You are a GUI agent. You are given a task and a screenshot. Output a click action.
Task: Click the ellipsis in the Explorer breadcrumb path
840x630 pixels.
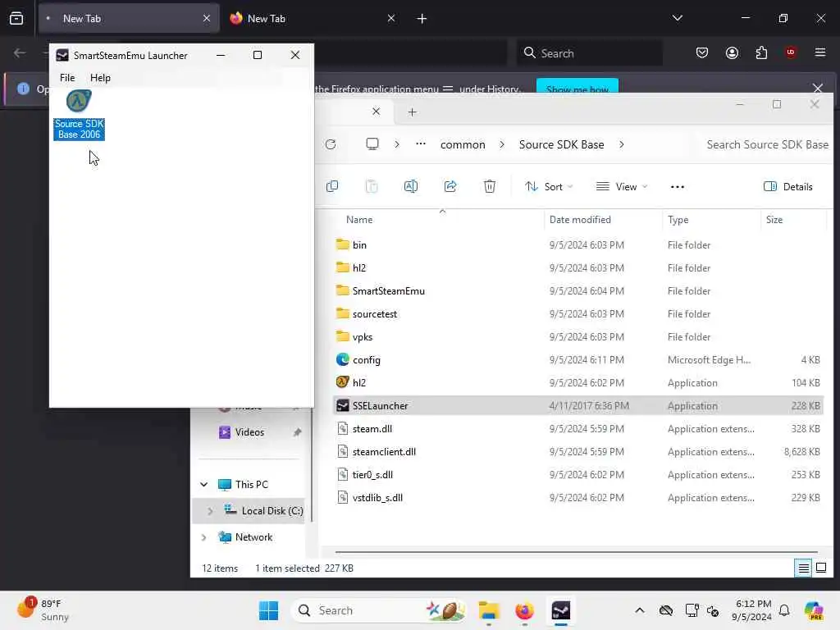421,144
